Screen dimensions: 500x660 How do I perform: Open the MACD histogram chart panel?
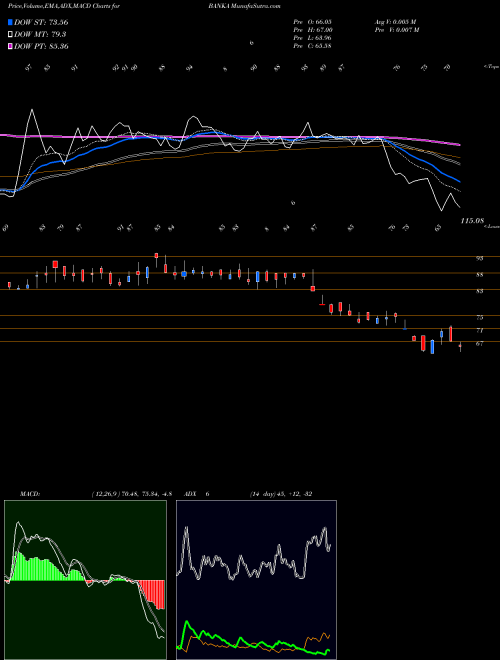[85, 580]
